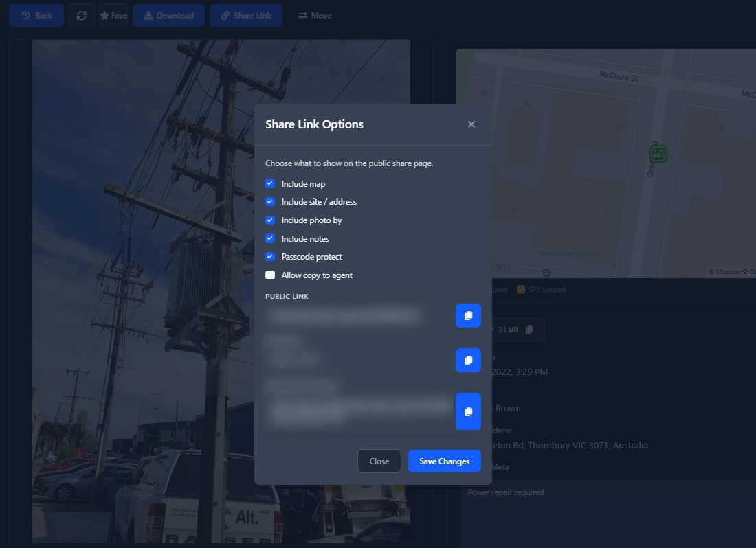Click the tall bottom copy icon button

[468, 411]
